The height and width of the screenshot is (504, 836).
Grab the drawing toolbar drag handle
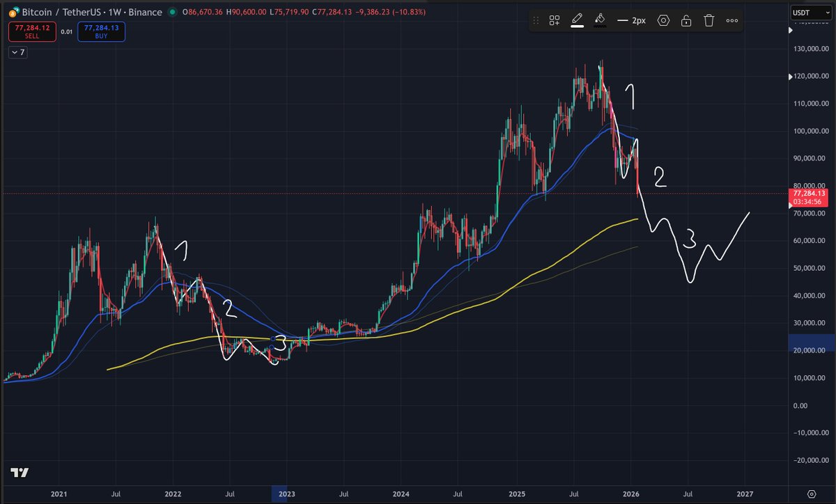[x=535, y=21]
